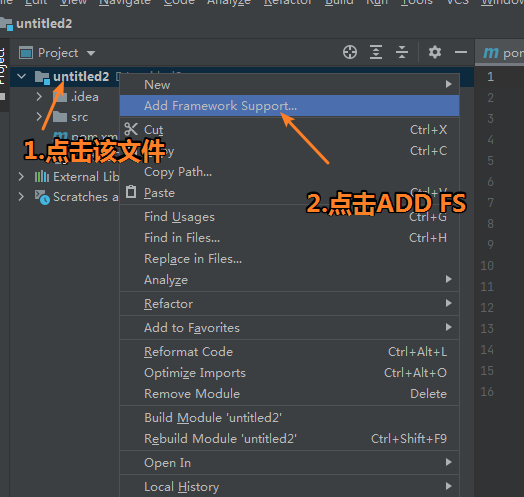The height and width of the screenshot is (497, 524).
Task: Click the Scratches and Consoles icon
Action: tap(42, 197)
